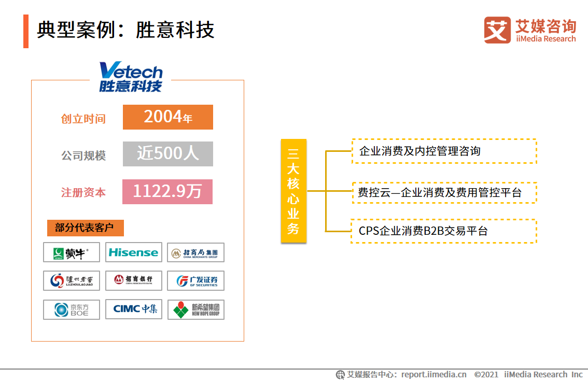Click the 部分代表客户 section header
The image size is (588, 382).
point(85,228)
